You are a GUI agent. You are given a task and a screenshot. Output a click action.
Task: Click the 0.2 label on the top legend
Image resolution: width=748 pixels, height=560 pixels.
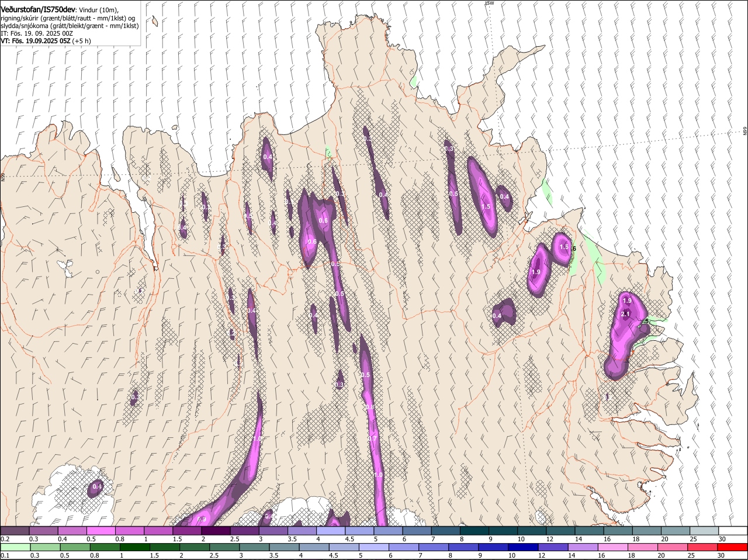pos(5,539)
